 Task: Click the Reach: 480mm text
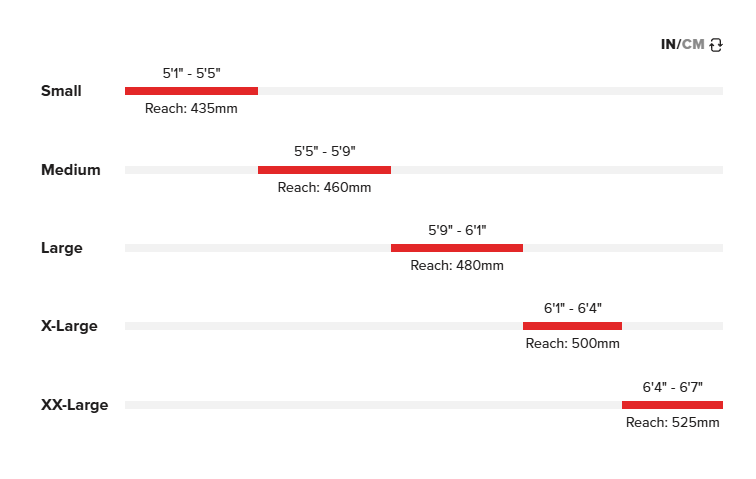457,265
